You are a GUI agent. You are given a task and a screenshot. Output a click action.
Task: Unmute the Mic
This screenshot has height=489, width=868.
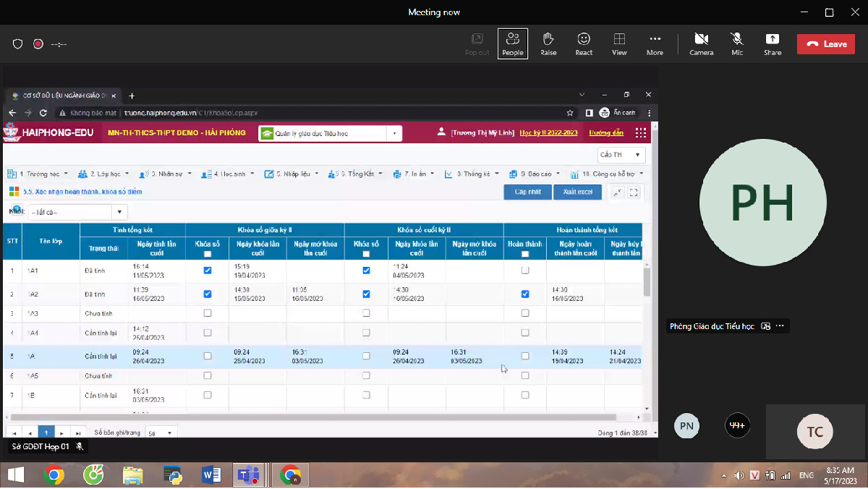[x=737, y=44]
